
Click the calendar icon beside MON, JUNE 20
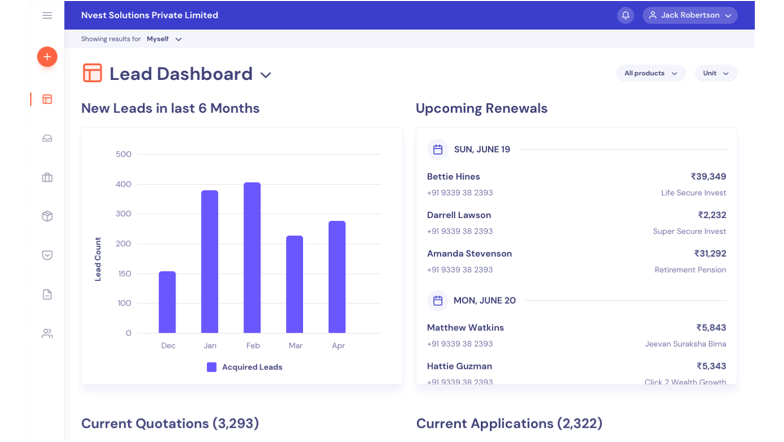pos(437,300)
